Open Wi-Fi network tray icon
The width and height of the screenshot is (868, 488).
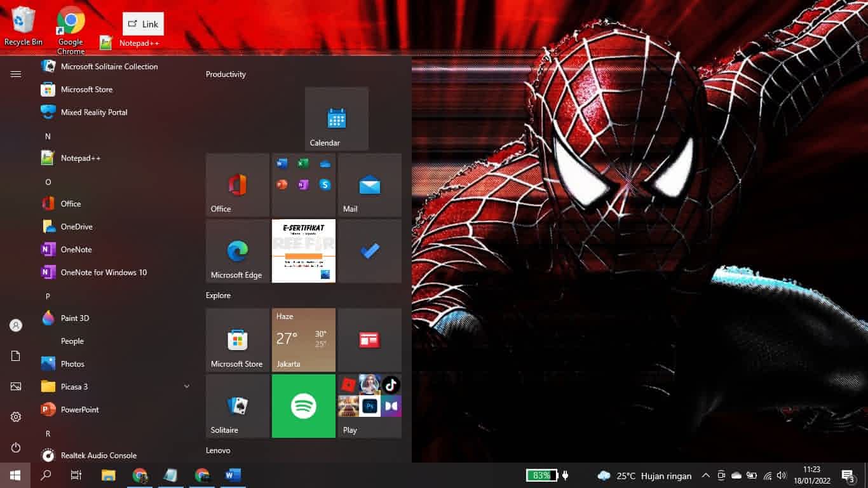(x=767, y=475)
